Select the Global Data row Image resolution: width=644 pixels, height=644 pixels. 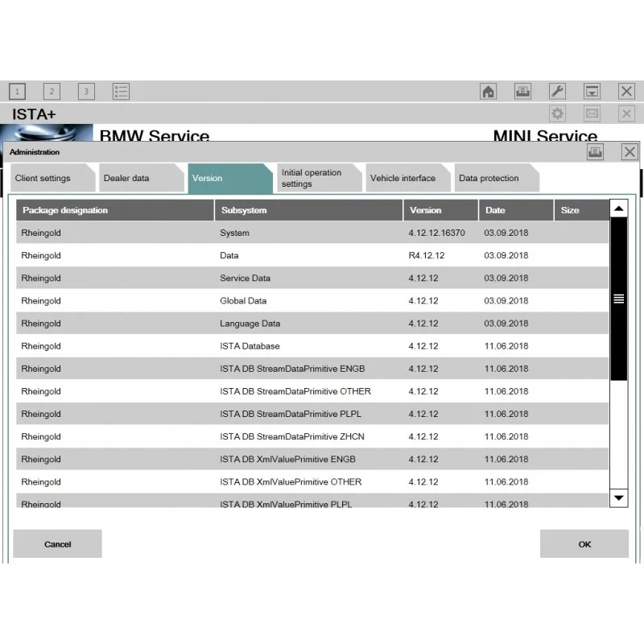click(x=312, y=300)
